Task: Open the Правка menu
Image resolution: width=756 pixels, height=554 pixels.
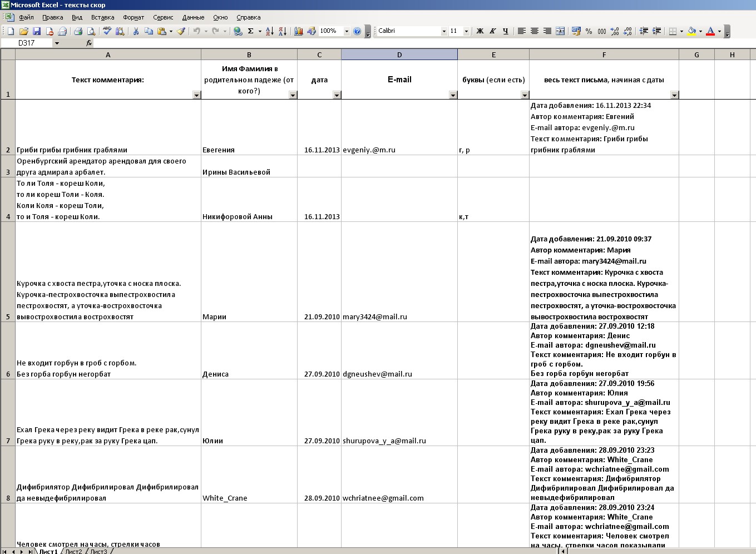Action: pos(52,17)
